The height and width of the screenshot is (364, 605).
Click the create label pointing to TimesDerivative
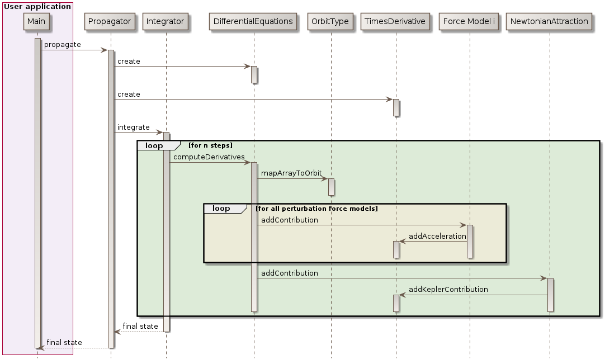click(x=129, y=94)
